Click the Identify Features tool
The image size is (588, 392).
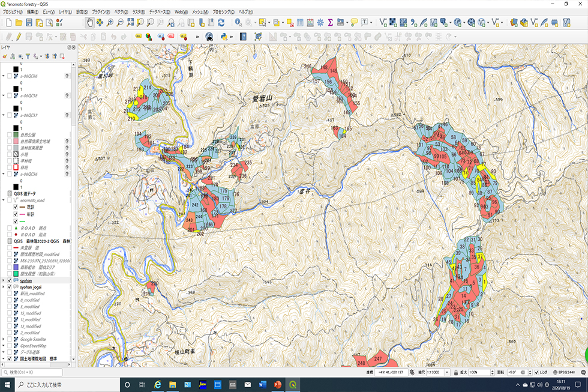click(x=238, y=23)
